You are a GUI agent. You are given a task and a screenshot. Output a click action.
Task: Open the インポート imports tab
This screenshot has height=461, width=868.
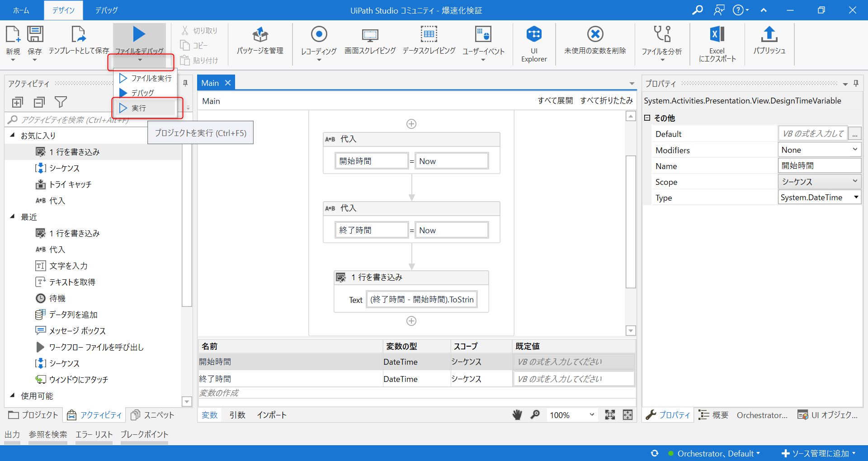(272, 415)
